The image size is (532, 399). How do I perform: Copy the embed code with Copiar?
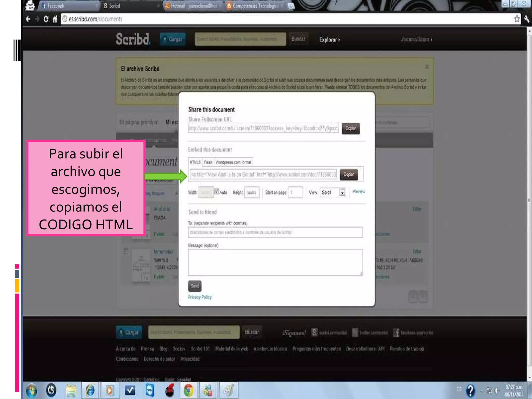349,175
